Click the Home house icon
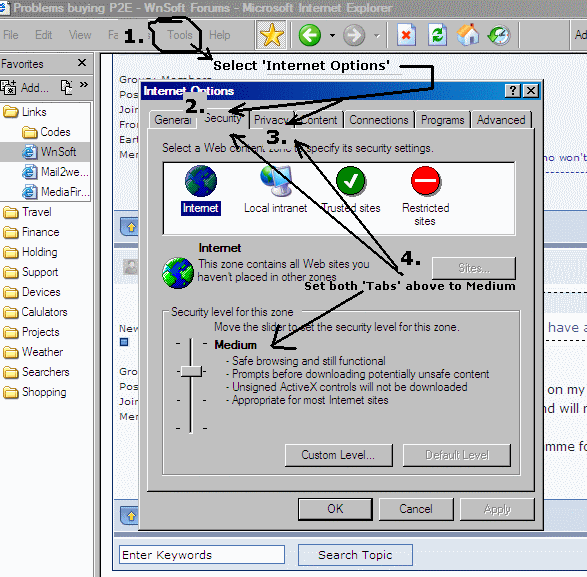587x577 pixels. click(x=468, y=35)
